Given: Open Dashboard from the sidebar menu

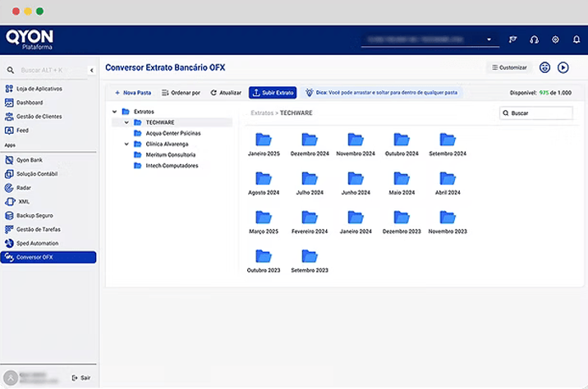Looking at the screenshot, I should [29, 103].
